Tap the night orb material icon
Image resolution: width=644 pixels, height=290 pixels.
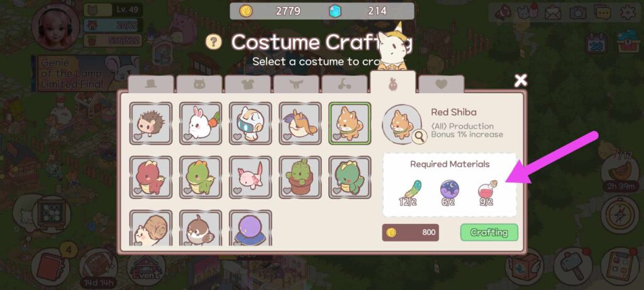click(450, 190)
